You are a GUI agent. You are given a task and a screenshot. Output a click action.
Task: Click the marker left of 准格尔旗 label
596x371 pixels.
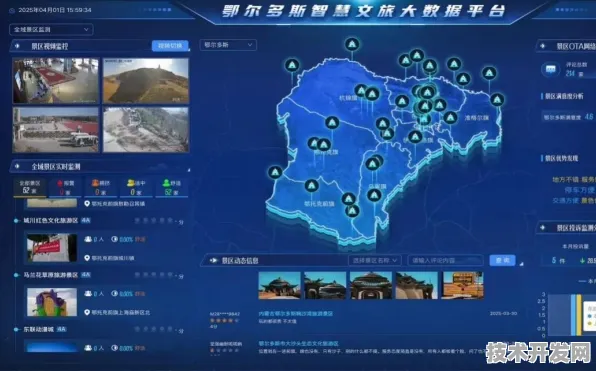pyautogui.click(x=450, y=117)
